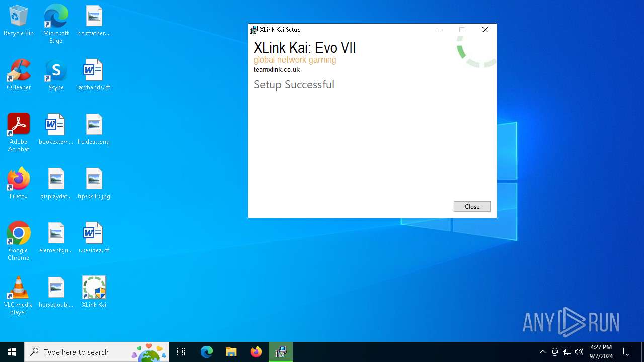Click the security tray icon beside network
644x362 pixels.
pos(555,352)
